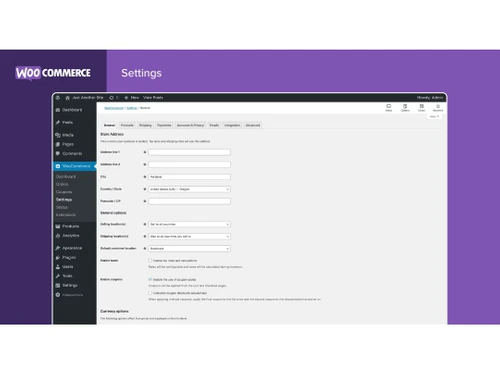Open Dashboard from the main sidebar
The width and height of the screenshot is (500, 375).
(x=69, y=110)
